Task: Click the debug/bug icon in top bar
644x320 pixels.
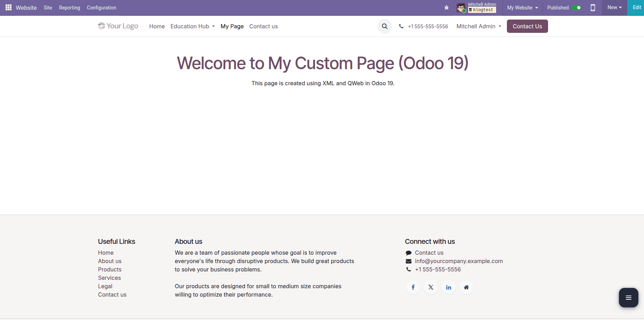Action: (446, 7)
